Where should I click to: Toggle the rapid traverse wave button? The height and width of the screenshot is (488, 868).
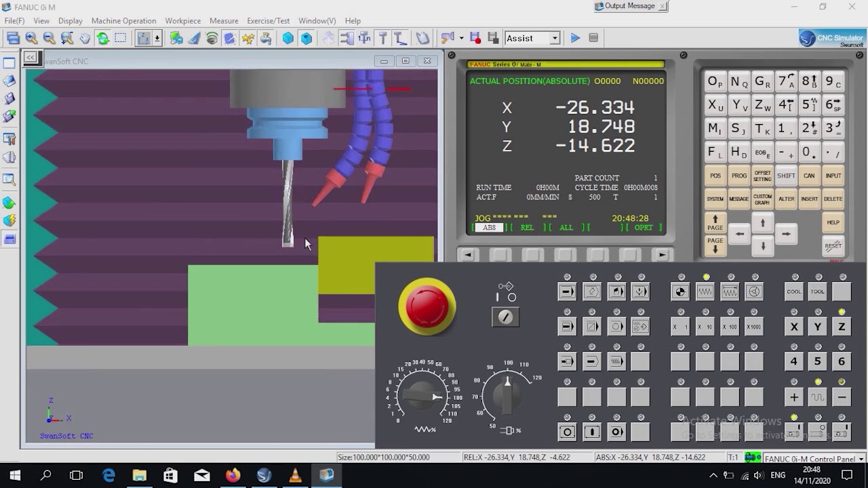click(818, 397)
